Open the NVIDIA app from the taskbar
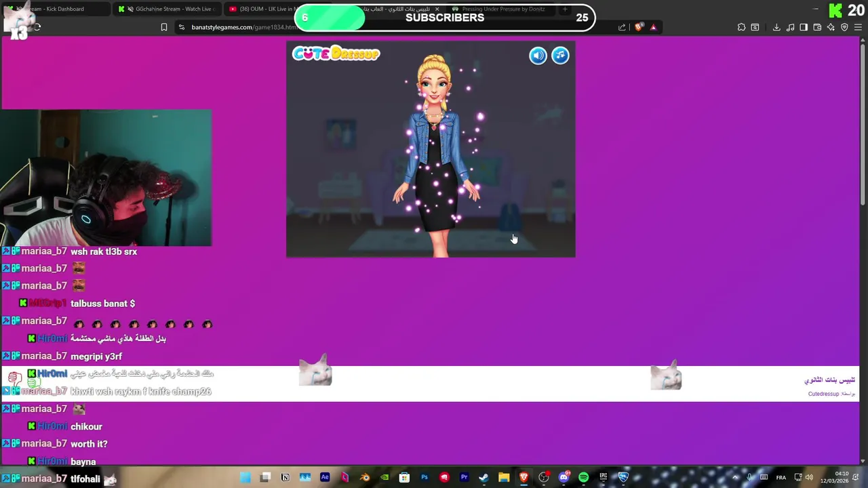868x488 pixels. [x=384, y=477]
